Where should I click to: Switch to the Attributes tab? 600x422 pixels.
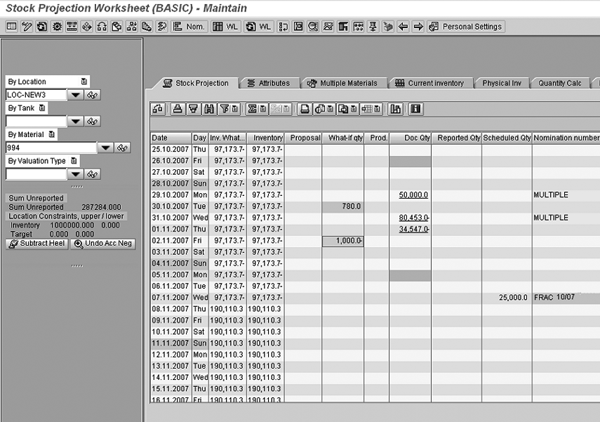[x=268, y=83]
